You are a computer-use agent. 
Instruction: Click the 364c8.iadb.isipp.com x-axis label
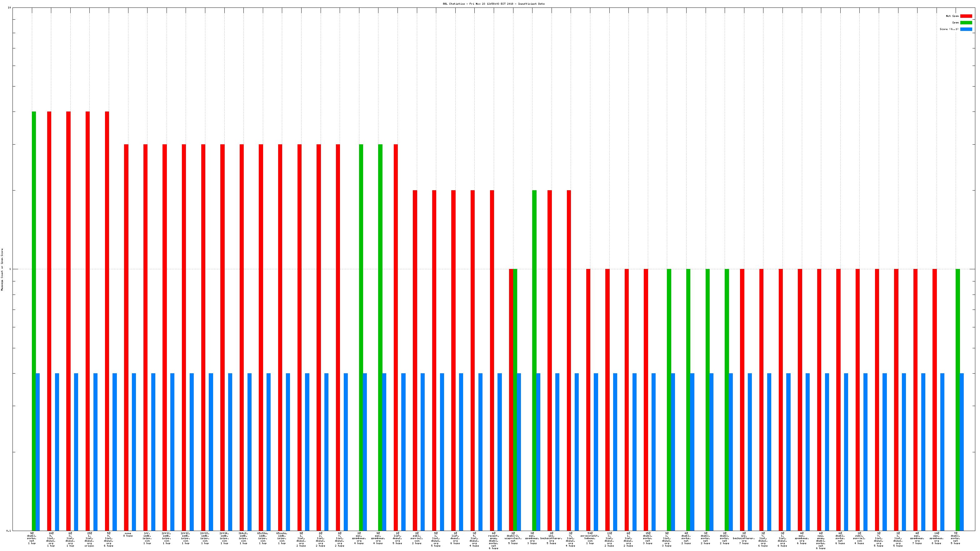[x=243, y=538]
